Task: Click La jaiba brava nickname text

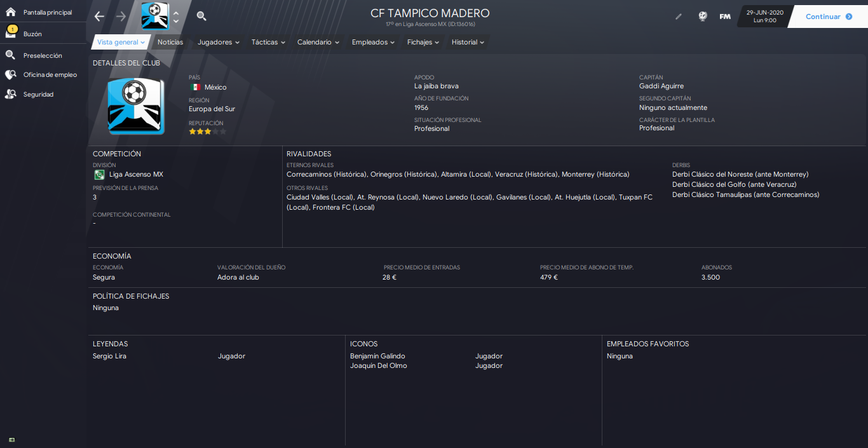Action: [437, 86]
